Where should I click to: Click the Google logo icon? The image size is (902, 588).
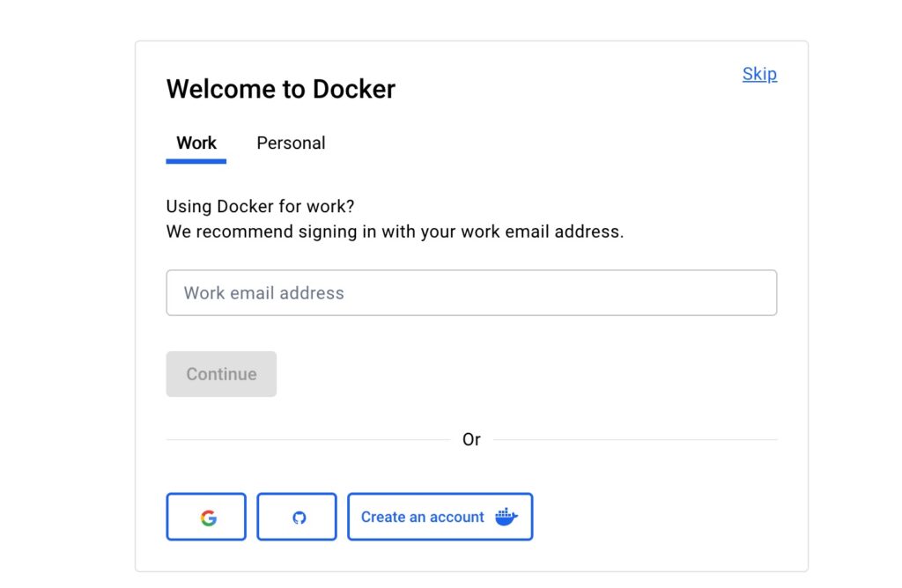pos(208,518)
